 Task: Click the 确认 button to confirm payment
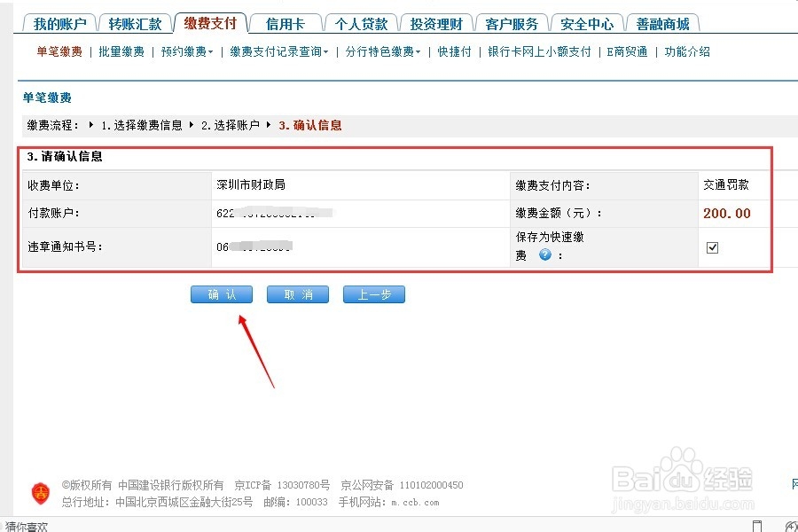[221, 293]
